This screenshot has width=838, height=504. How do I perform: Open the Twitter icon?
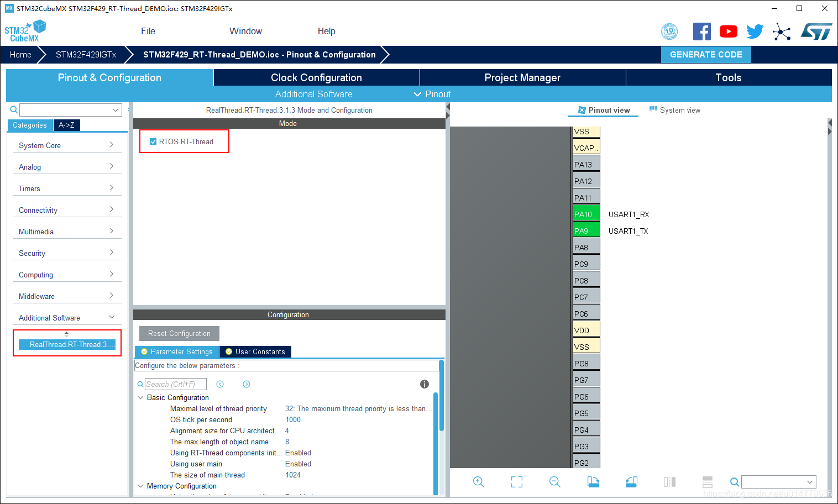[x=755, y=32]
